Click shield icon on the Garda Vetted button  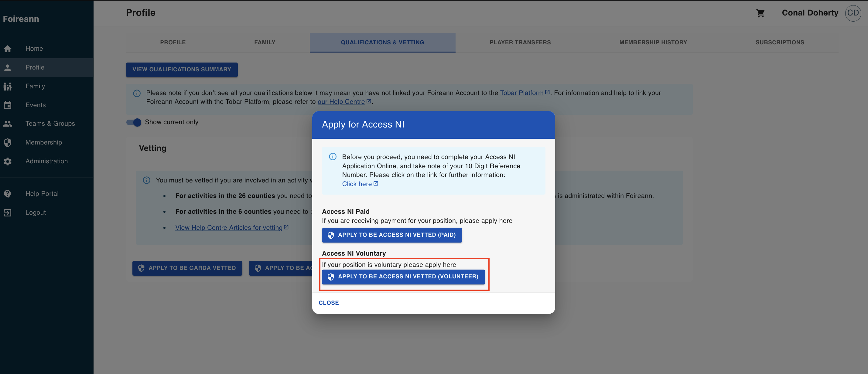click(141, 268)
